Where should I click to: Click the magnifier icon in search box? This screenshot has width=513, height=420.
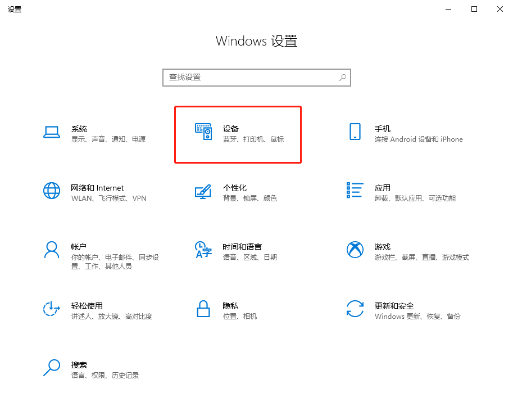[x=343, y=77]
